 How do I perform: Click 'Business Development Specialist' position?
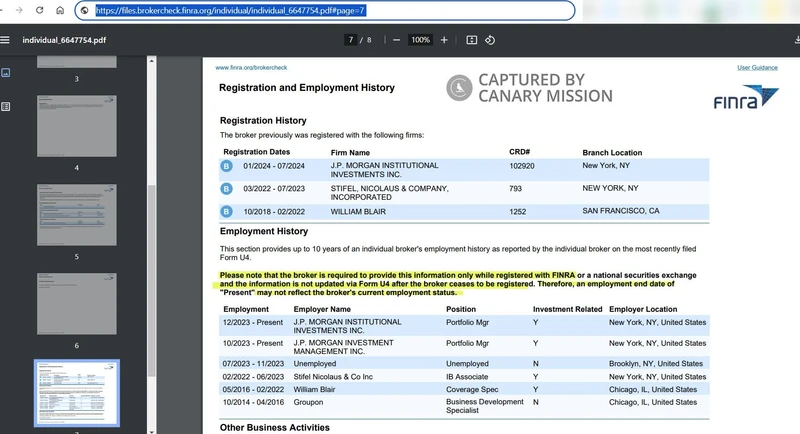(485, 406)
